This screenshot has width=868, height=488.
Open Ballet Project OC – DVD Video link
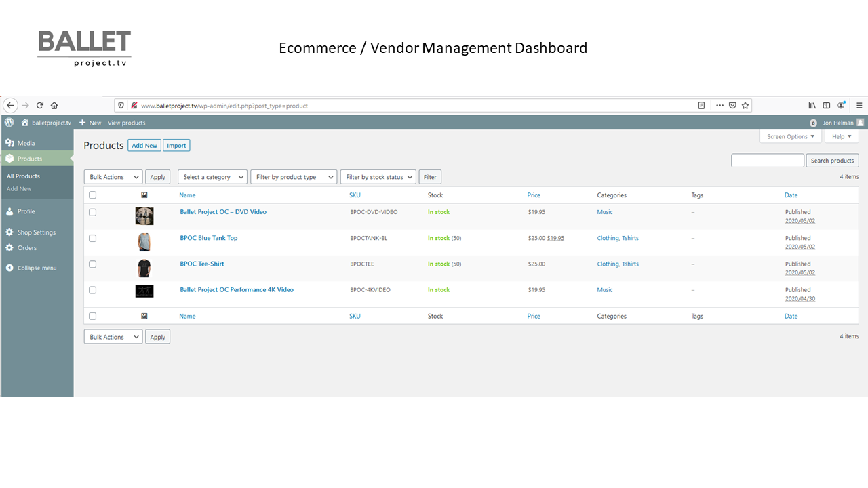click(223, 212)
